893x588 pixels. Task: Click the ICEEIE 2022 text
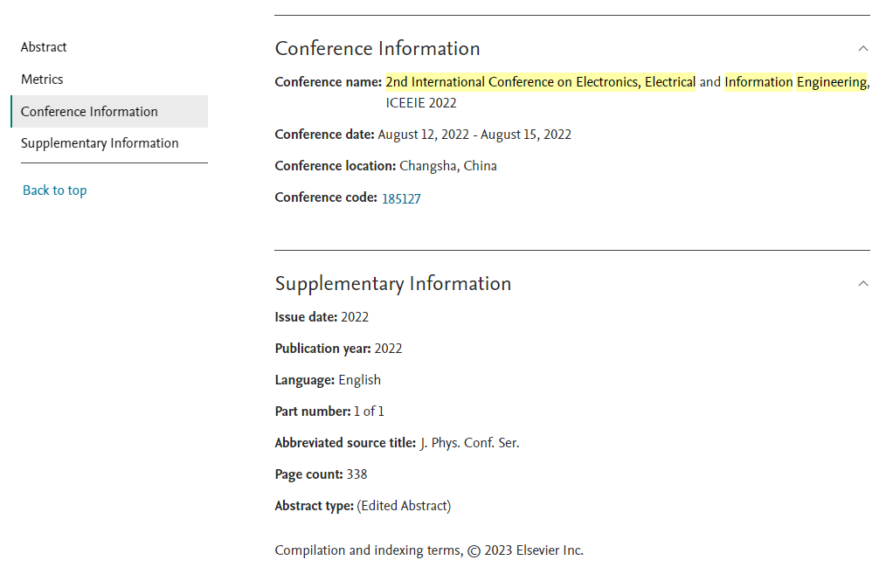click(x=421, y=103)
